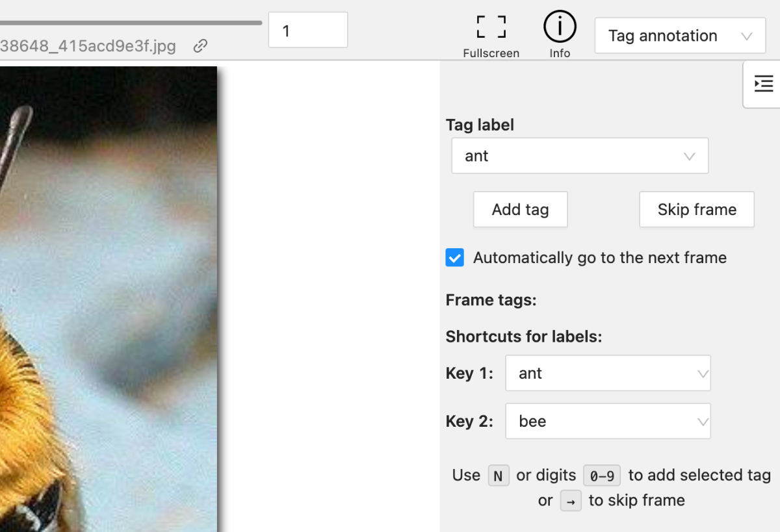Focus the frame number input field

point(307,30)
